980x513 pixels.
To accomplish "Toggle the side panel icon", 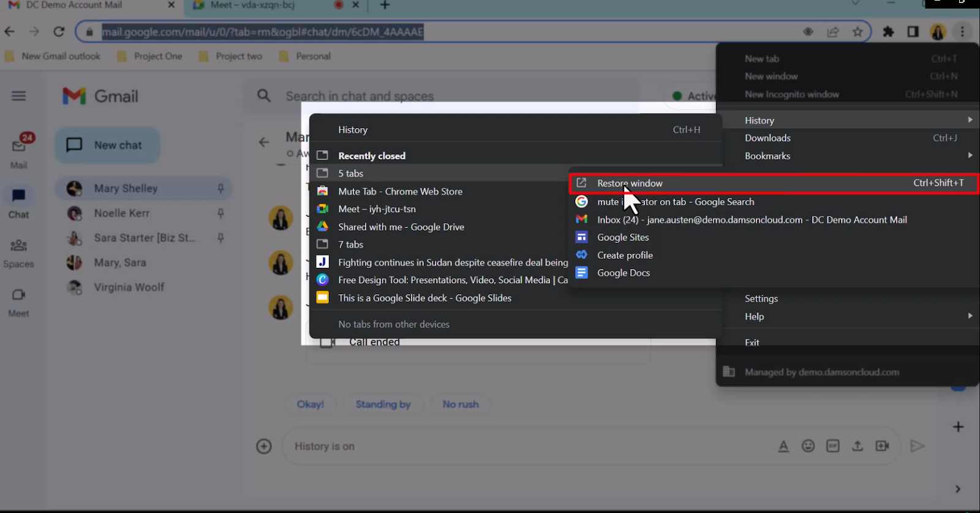I will pyautogui.click(x=913, y=32).
